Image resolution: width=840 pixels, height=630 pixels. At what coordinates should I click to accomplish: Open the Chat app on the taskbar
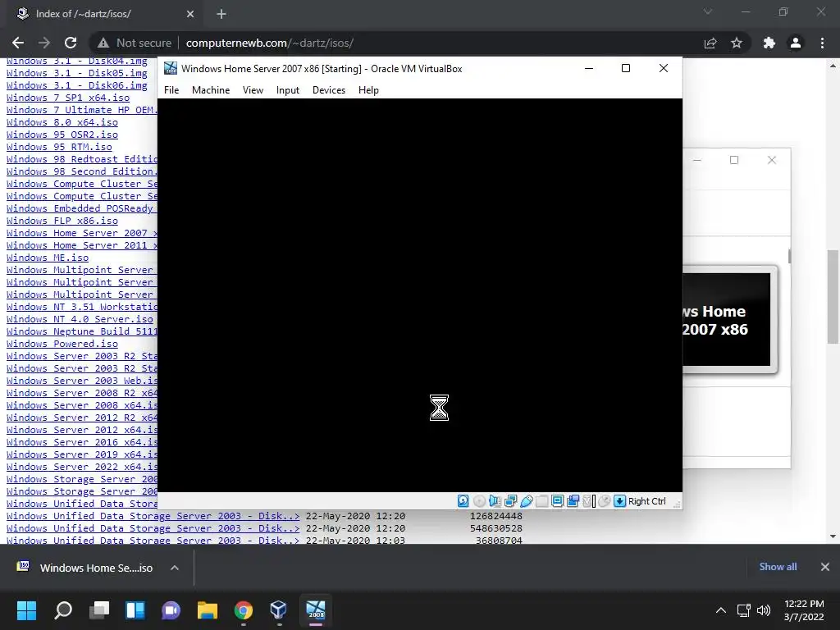tap(171, 610)
